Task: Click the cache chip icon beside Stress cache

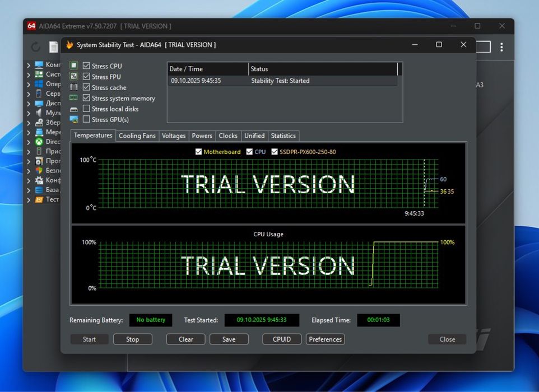Action: (73, 87)
